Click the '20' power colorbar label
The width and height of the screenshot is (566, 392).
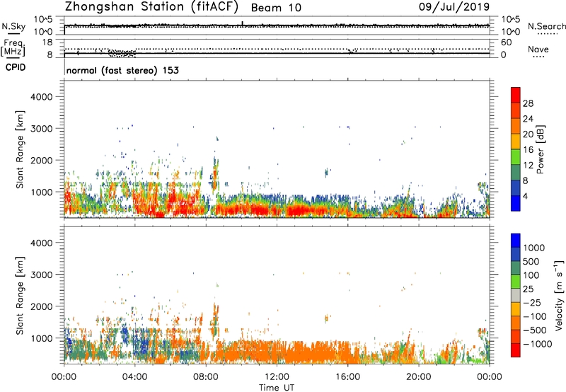[528, 134]
